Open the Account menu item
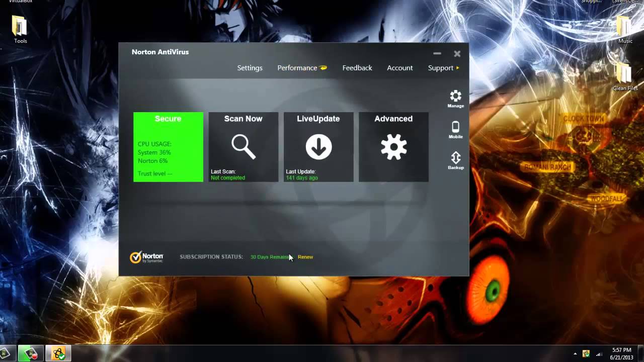Screen dimensions: 644x362 pyautogui.click(x=399, y=68)
